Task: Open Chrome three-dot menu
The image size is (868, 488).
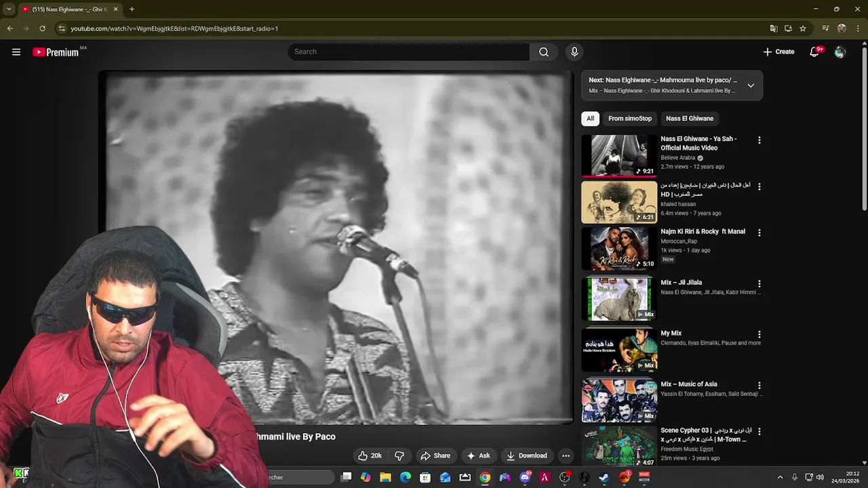Action: click(x=858, y=28)
